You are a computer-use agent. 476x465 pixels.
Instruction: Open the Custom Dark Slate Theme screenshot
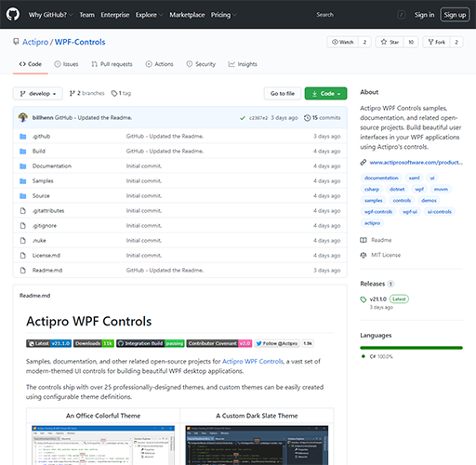tap(257, 445)
